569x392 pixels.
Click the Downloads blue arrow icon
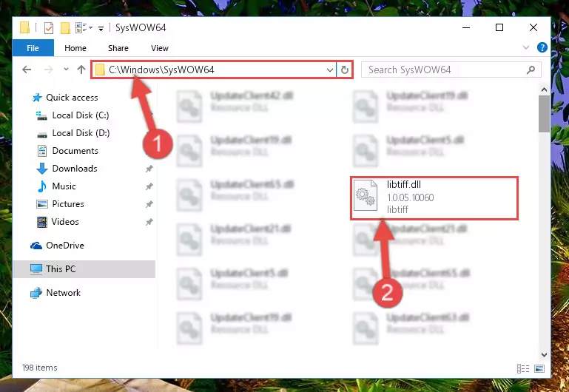42,169
